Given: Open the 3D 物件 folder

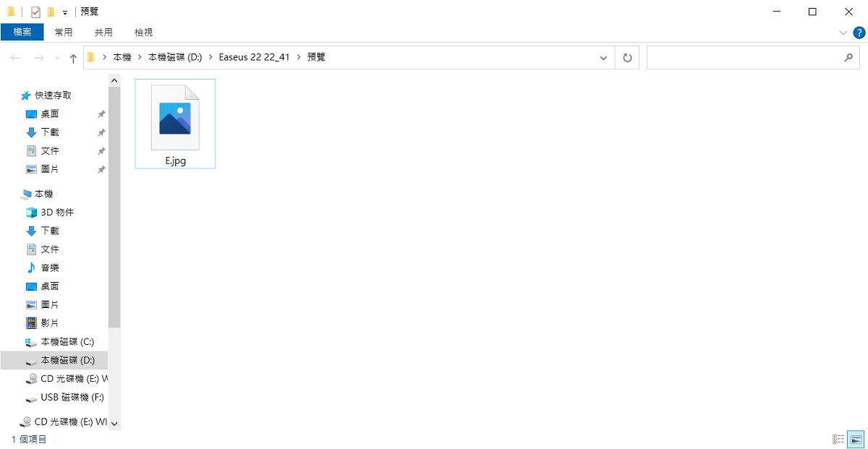Looking at the screenshot, I should pyautogui.click(x=57, y=213).
